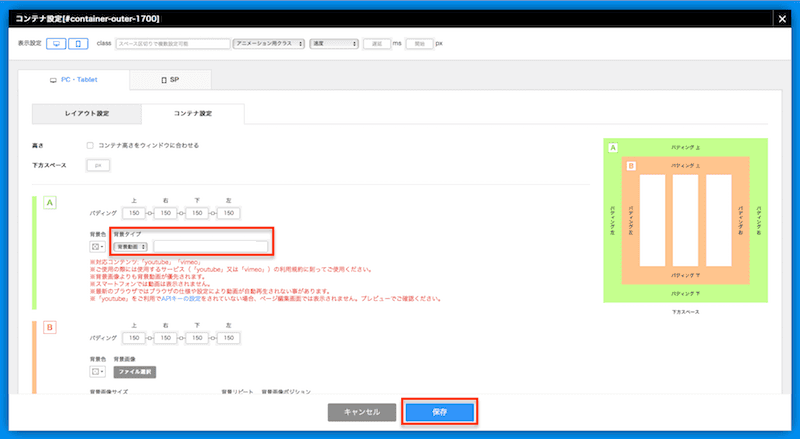Click the green A section label icon

(x=49, y=203)
